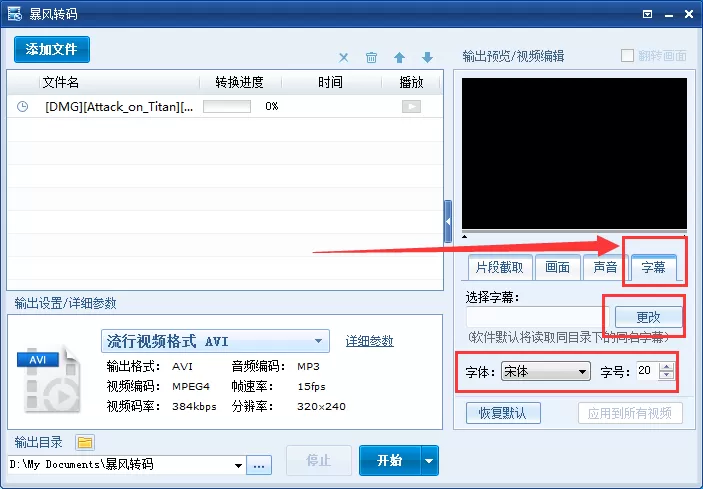The image size is (703, 489).
Task: Toggle the 翻转画面 checkbox
Action: (627, 56)
